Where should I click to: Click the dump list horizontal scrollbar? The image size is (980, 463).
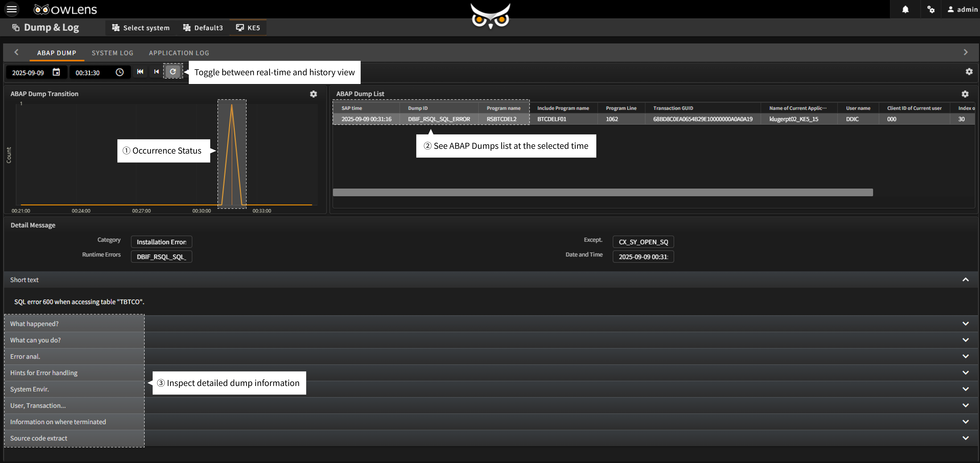pyautogui.click(x=603, y=192)
